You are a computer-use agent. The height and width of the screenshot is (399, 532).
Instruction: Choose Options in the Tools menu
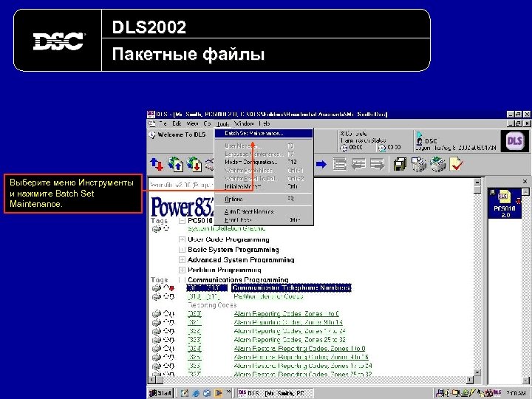tap(264, 199)
